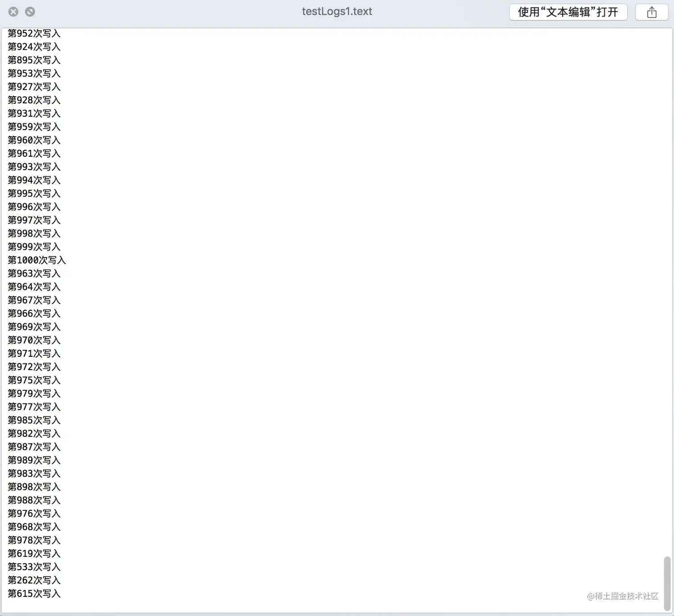The width and height of the screenshot is (674, 616).
Task: Select the line 第959次写入
Action: click(34, 127)
